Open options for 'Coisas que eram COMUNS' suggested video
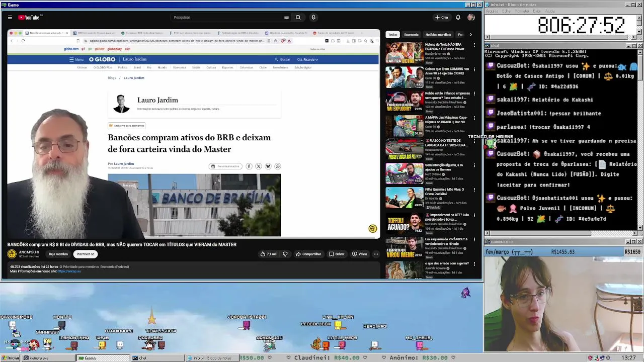The image size is (644, 362). tap(474, 69)
